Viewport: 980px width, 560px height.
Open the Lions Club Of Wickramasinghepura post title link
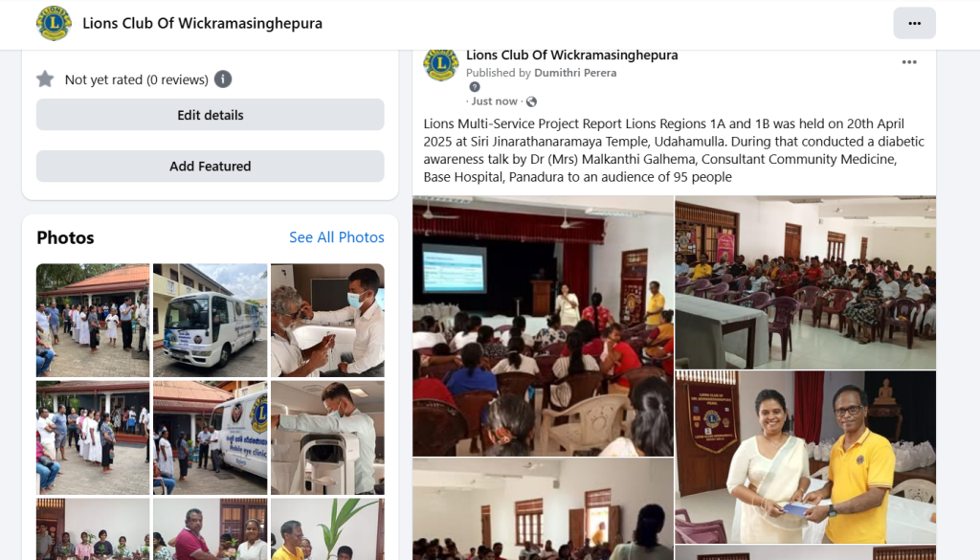pos(572,55)
